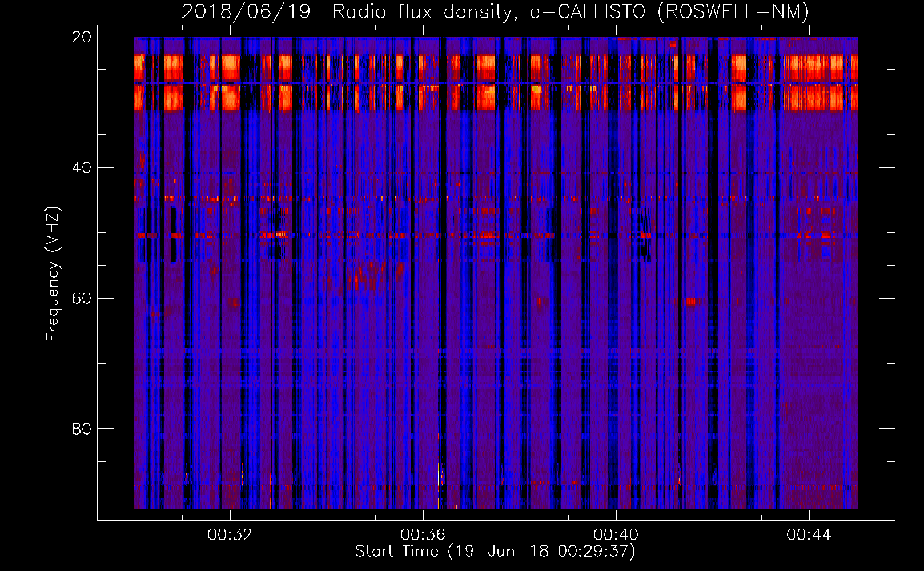Click the 'Frequency (MHZ)' axis label
924x571 pixels.
(53, 274)
